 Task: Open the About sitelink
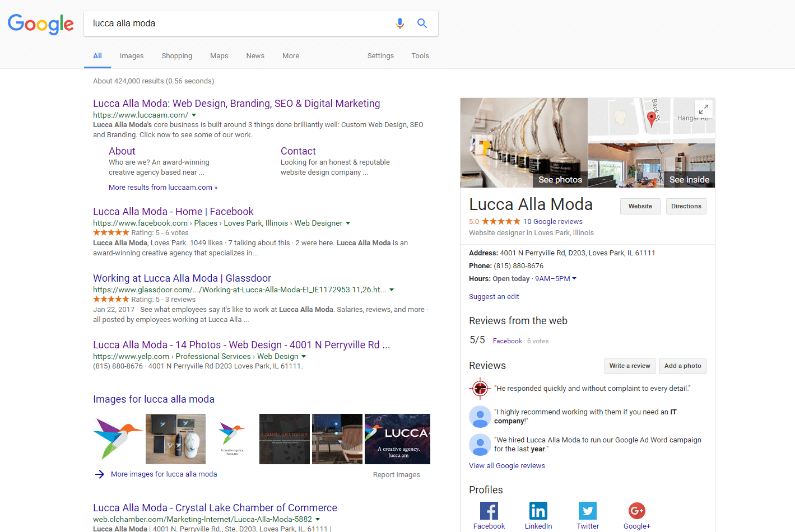[x=122, y=151]
